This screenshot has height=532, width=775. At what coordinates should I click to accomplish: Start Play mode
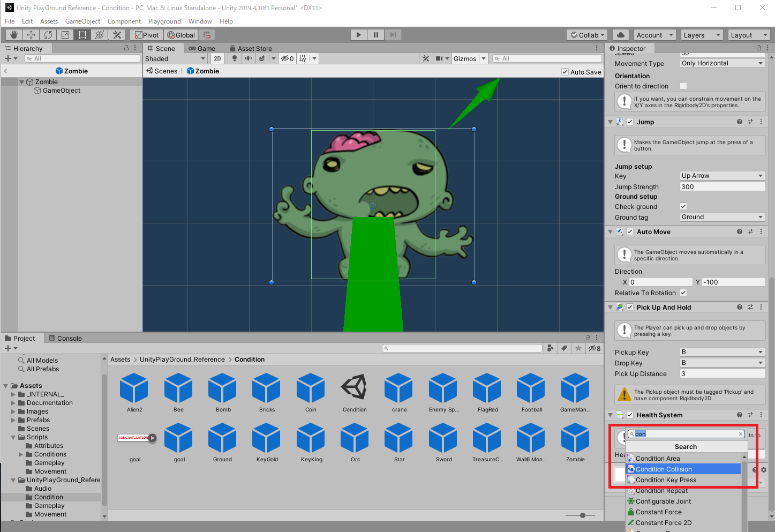(x=359, y=35)
